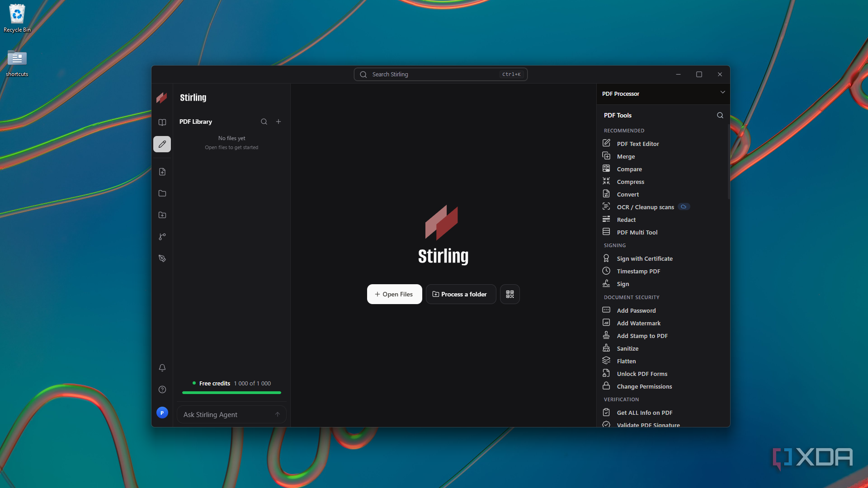The image size is (868, 488).
Task: Expand the PDF Processor dropdown chevron
Action: point(722,92)
